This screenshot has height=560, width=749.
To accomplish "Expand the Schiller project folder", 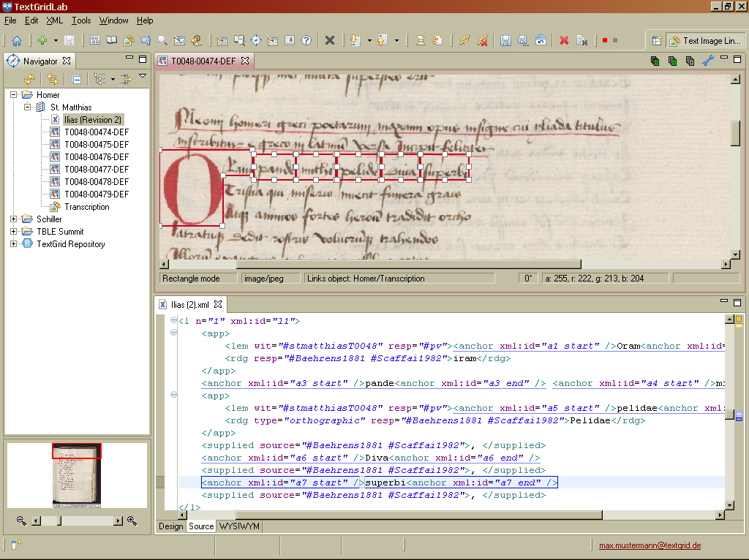I will coord(14,219).
